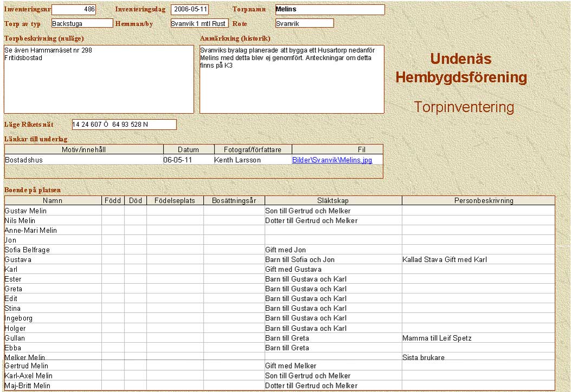Select the Inventeringsdag date field

(190, 9)
